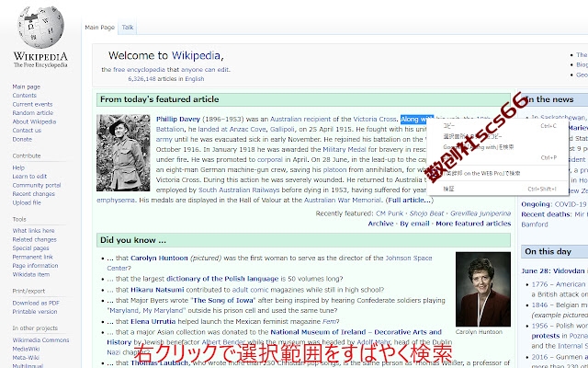Open the Anzac Cove link
Screen dimensions: 588x368
click(x=248, y=129)
